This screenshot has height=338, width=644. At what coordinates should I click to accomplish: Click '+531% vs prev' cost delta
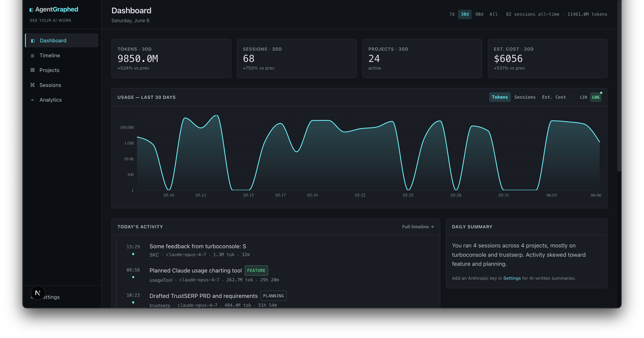pos(509,68)
